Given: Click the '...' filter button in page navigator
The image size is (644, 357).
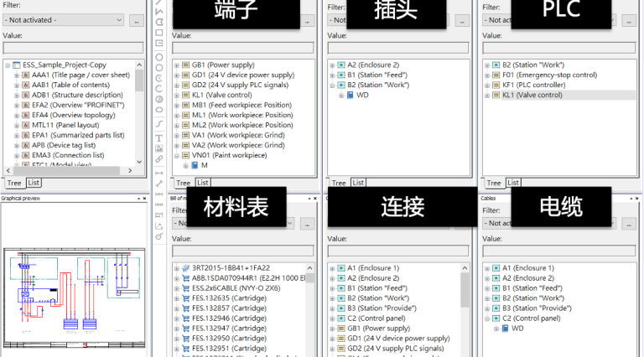Looking at the screenshot, I should [137, 19].
